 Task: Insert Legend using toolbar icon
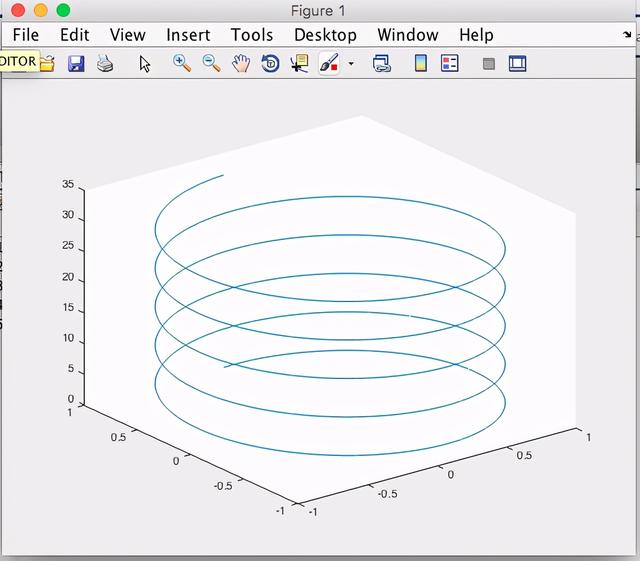pos(449,64)
